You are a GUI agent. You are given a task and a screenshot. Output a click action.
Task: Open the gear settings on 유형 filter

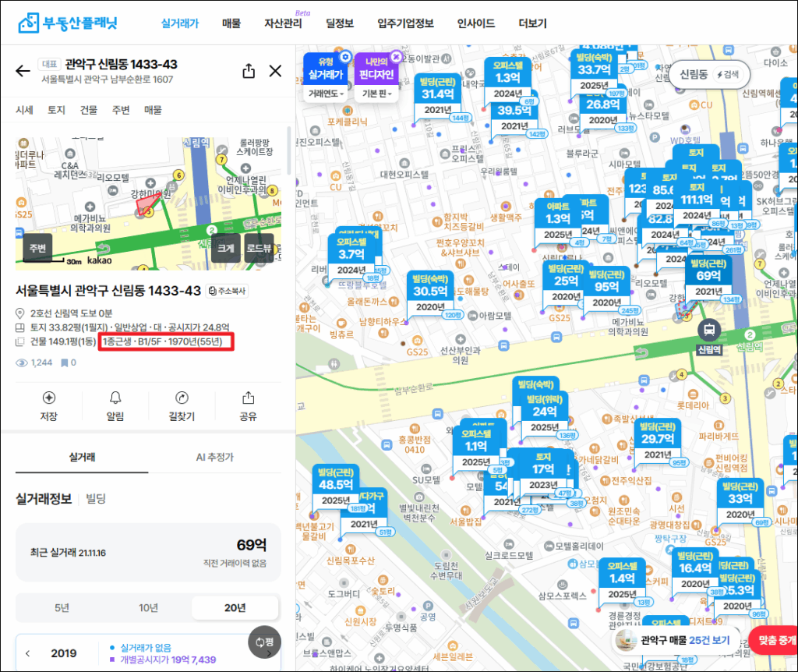tap(346, 58)
